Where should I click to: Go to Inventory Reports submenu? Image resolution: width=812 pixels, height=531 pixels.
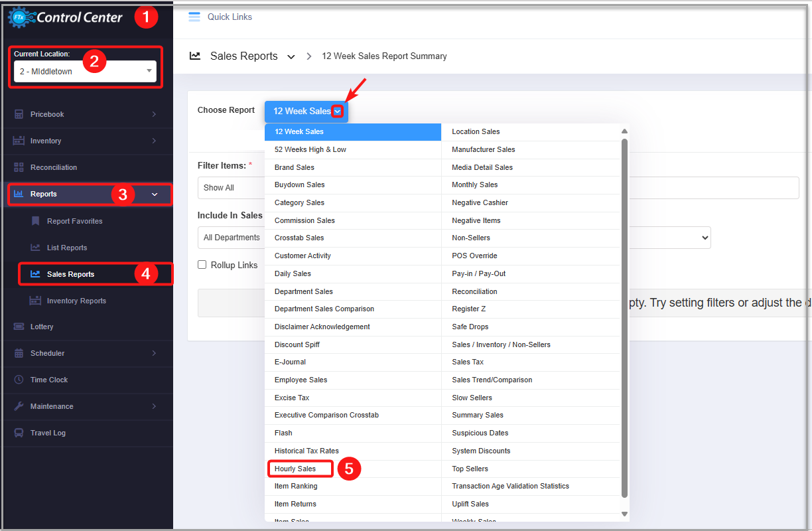point(76,301)
